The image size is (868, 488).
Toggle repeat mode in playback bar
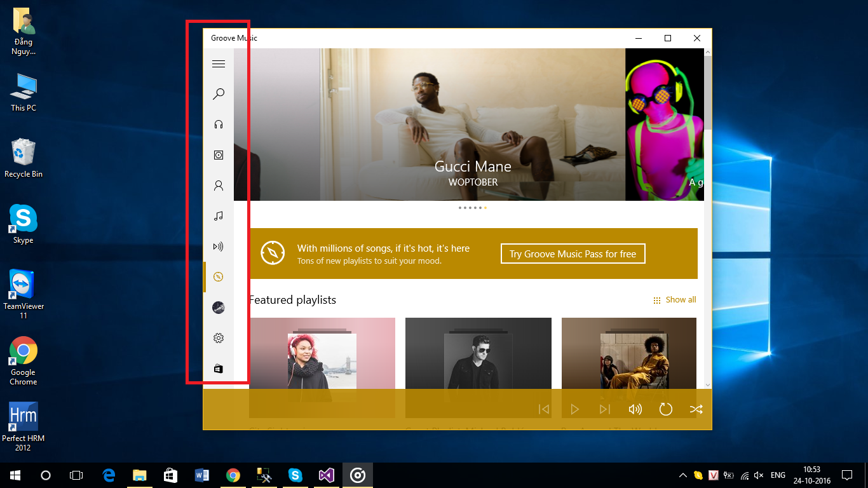[x=665, y=409]
